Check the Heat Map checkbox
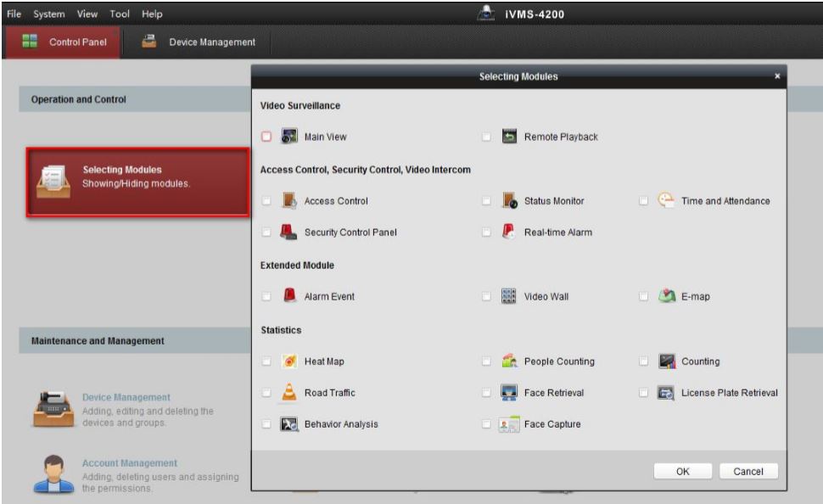This screenshot has height=504, width=823. pos(266,361)
